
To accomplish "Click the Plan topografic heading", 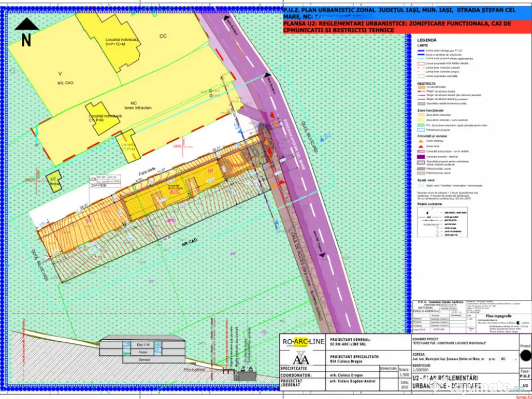I will 497,315.
